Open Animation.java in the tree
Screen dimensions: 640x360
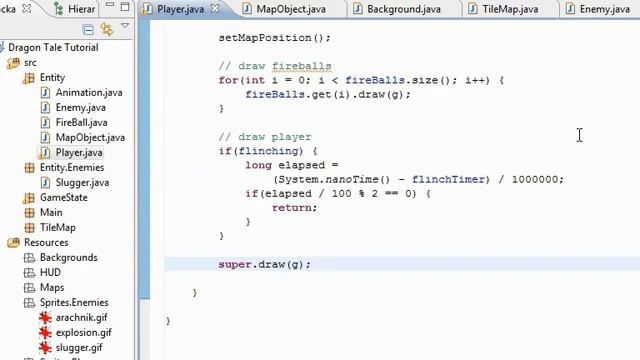pos(89,93)
